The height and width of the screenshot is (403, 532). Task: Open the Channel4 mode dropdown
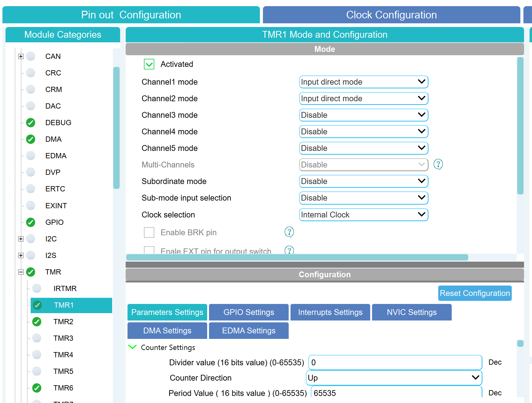(x=363, y=132)
